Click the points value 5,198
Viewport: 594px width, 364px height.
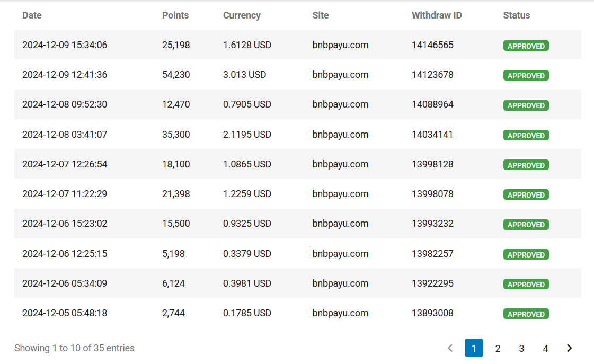pos(173,253)
